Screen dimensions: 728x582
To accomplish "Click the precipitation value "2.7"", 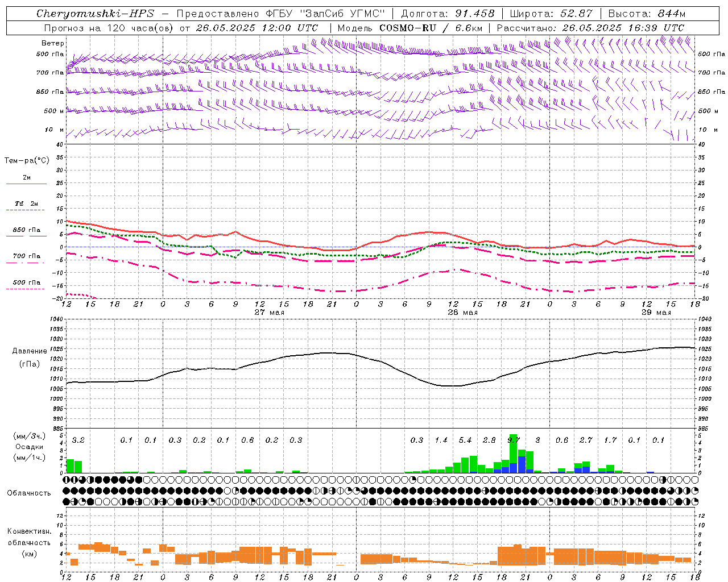I will click(x=586, y=440).
